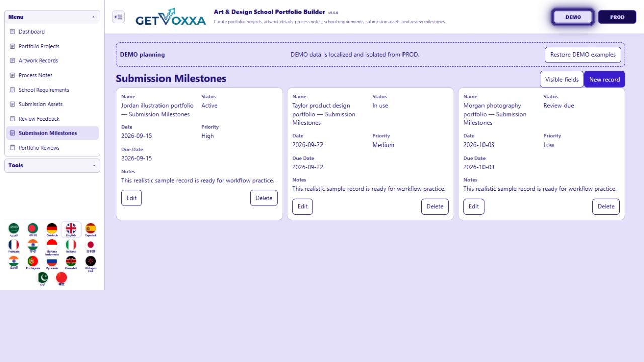Open the Visible fields options

pos(561,79)
